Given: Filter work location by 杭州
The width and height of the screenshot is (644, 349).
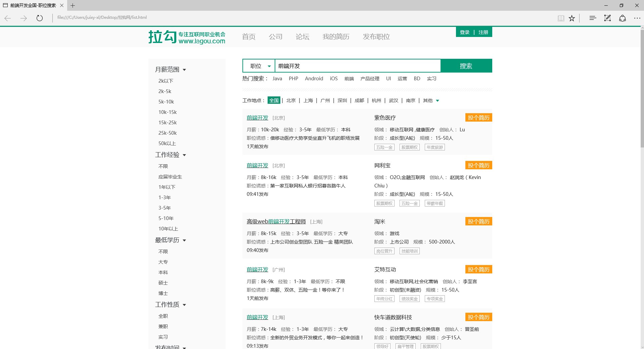Looking at the screenshot, I should pos(376,100).
